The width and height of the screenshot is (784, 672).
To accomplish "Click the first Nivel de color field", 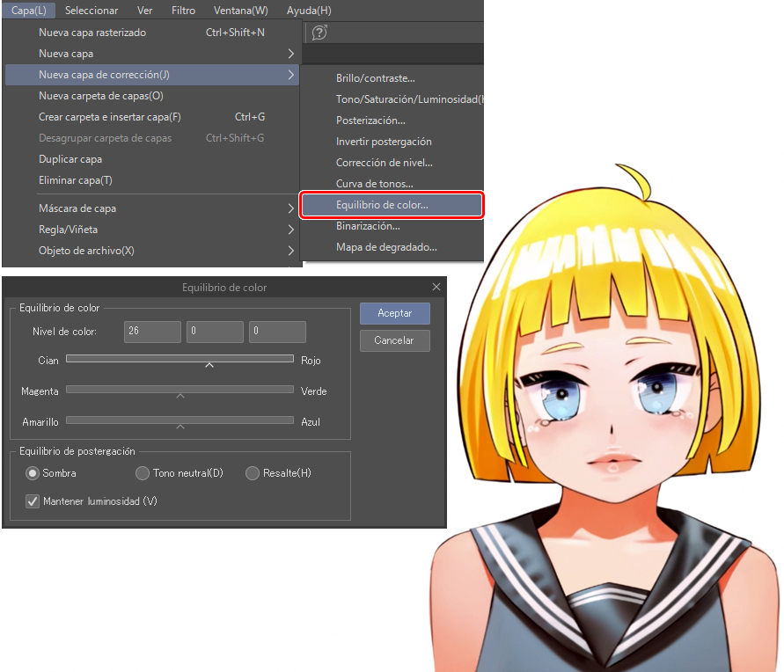I will [152, 332].
